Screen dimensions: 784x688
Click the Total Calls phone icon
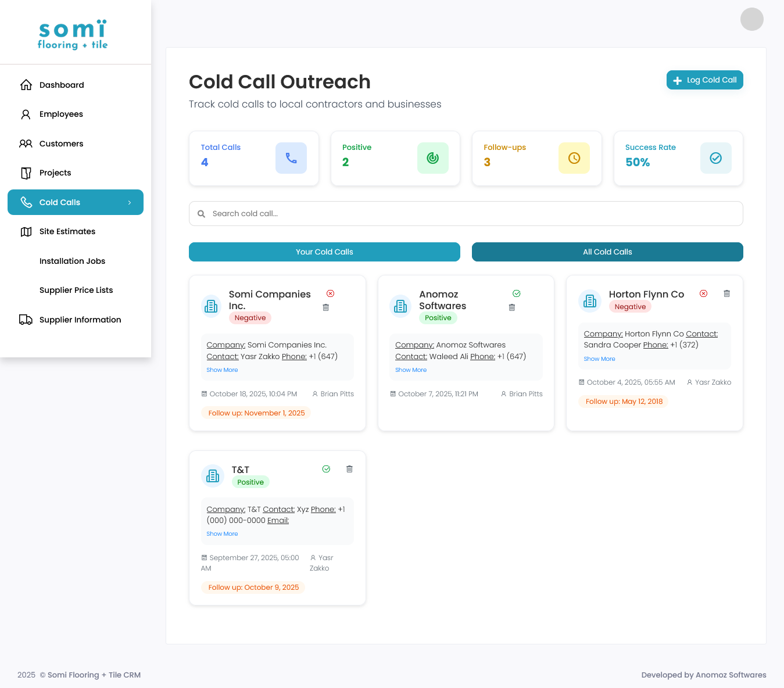click(x=291, y=158)
